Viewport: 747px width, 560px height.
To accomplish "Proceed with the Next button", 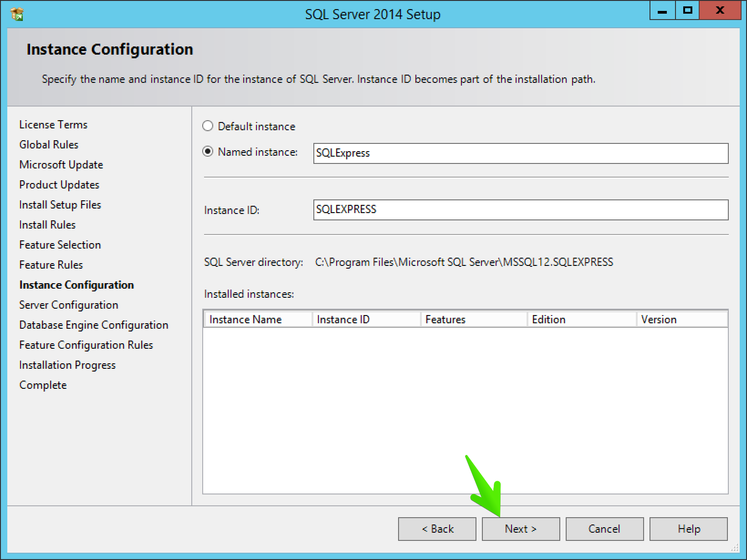I will pos(521,529).
